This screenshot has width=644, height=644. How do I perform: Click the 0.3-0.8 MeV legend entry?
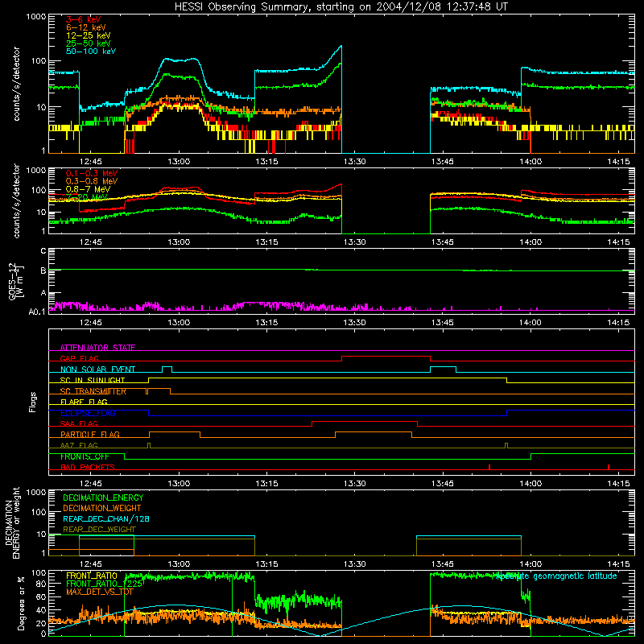click(92, 181)
